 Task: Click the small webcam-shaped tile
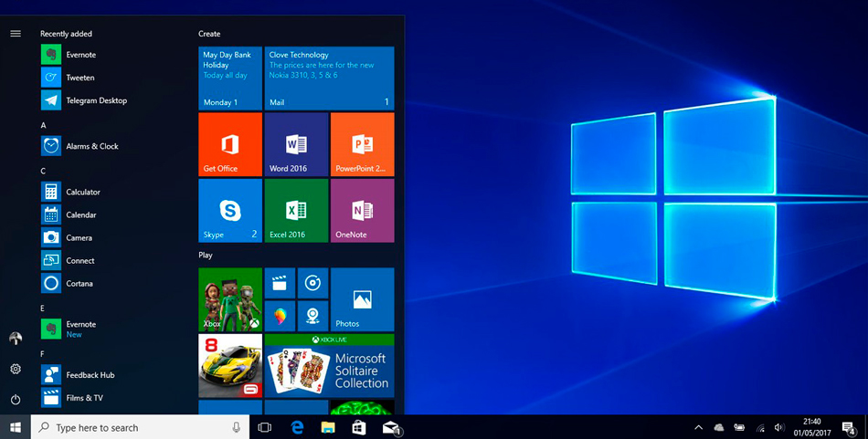pyautogui.click(x=312, y=317)
